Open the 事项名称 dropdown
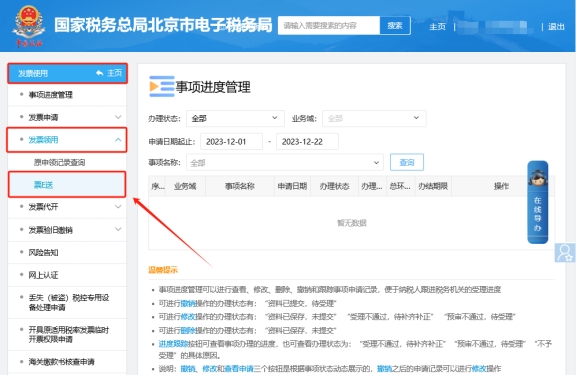Viewport: 576px width, 375px height. pyautogui.click(x=285, y=162)
